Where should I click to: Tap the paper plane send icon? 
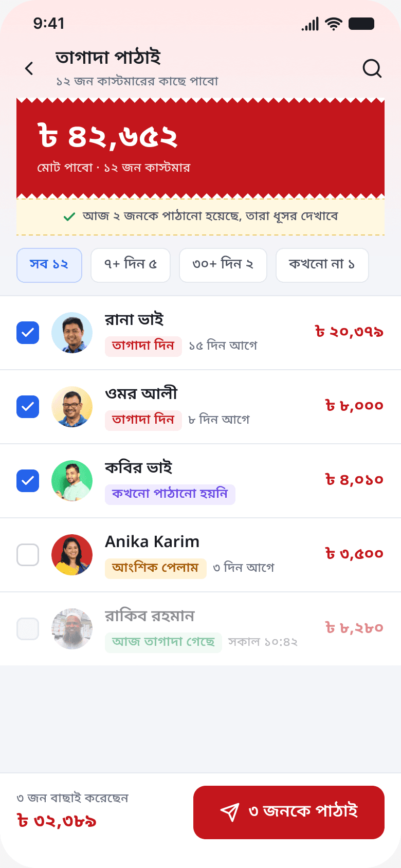point(230,812)
